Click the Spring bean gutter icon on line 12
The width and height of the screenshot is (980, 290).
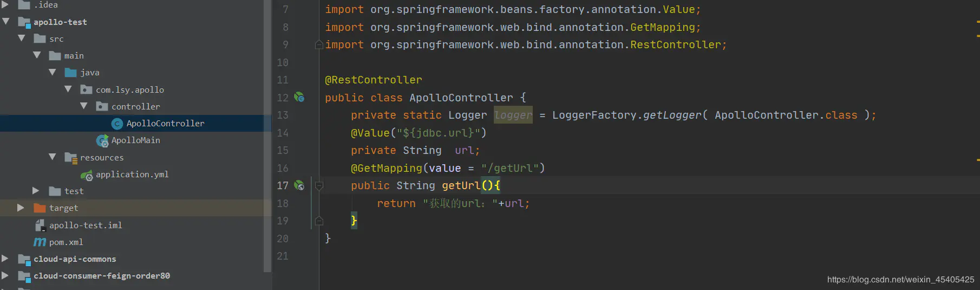299,98
